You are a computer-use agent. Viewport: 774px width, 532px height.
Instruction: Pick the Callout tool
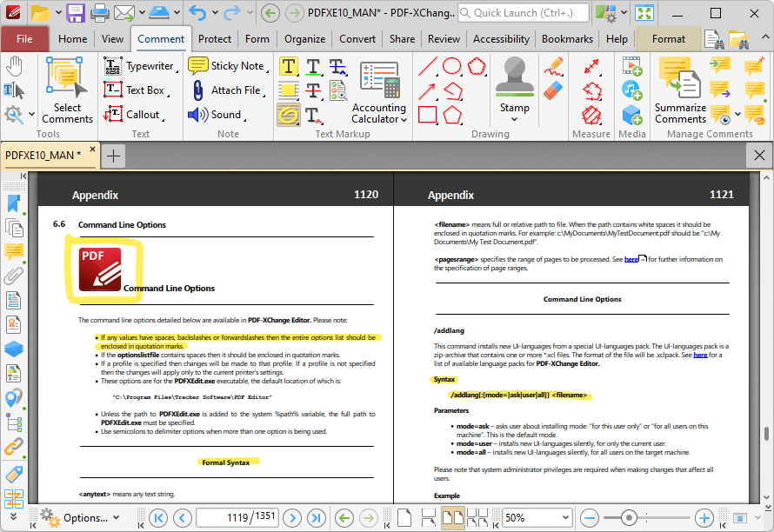click(133, 115)
